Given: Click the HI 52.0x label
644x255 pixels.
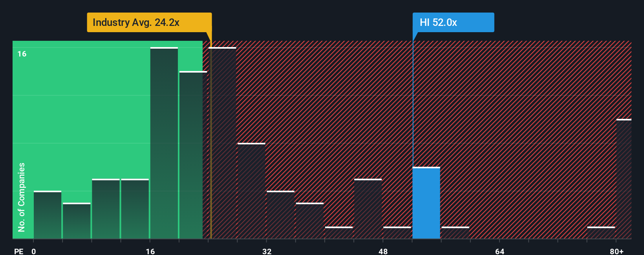Looking at the screenshot, I should 453,22.
